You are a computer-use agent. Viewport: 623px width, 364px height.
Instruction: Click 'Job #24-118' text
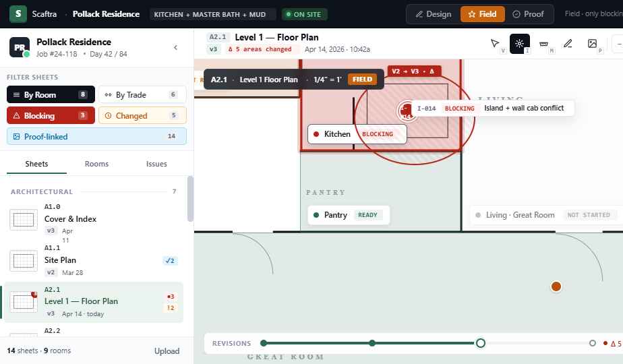57,54
